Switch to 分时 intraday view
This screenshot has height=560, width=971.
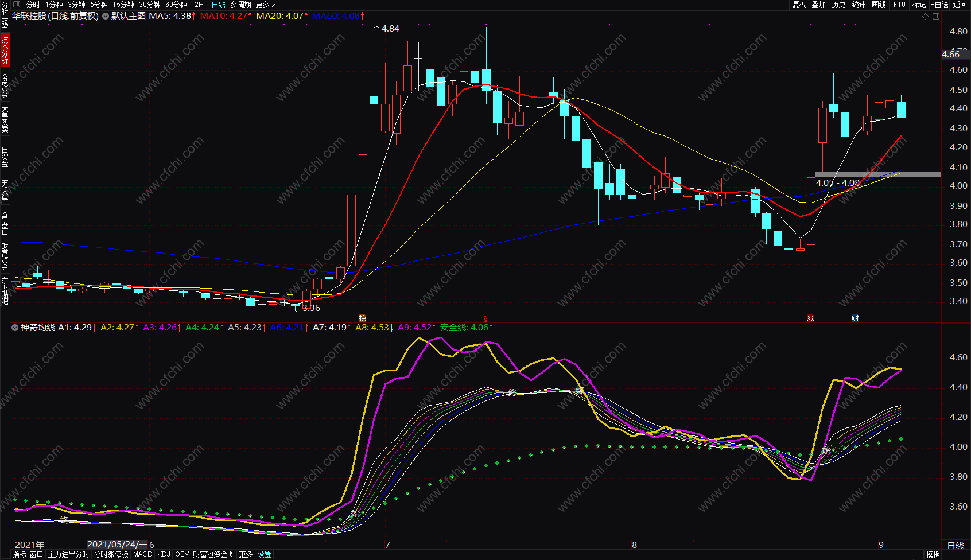33,5
